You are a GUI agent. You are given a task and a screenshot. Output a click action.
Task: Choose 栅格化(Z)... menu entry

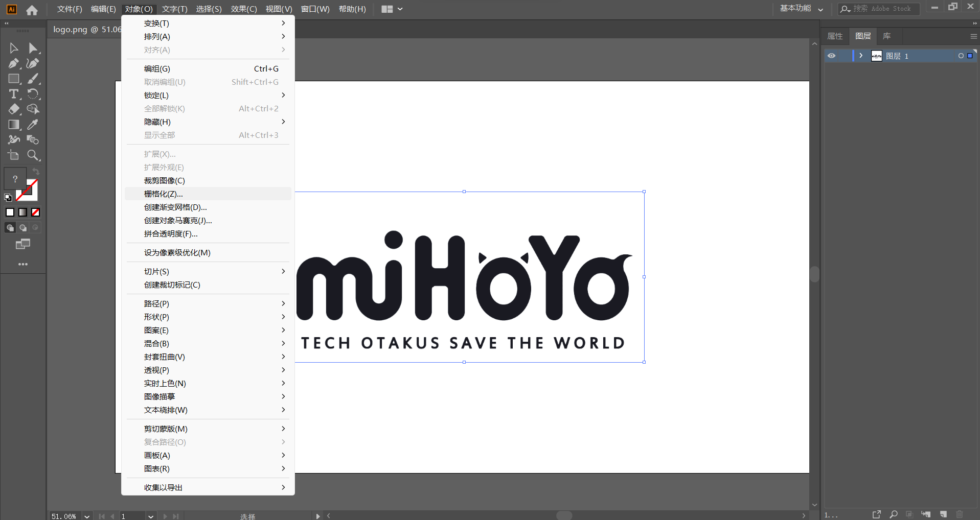[208, 194]
